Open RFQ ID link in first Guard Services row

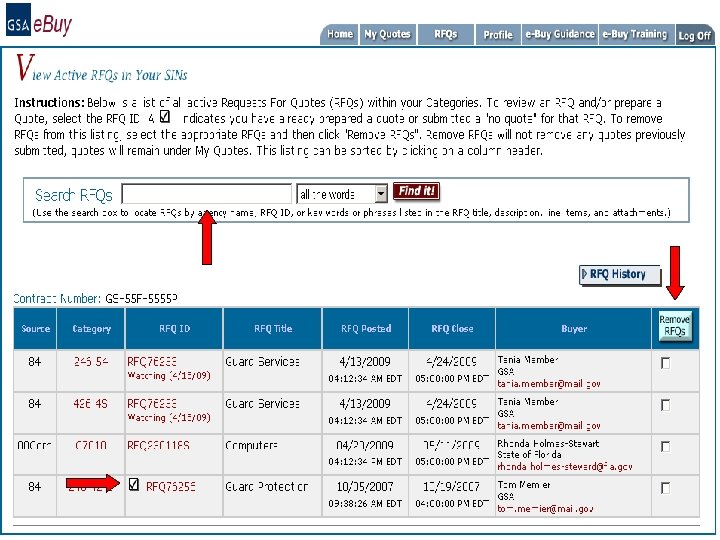click(152, 362)
